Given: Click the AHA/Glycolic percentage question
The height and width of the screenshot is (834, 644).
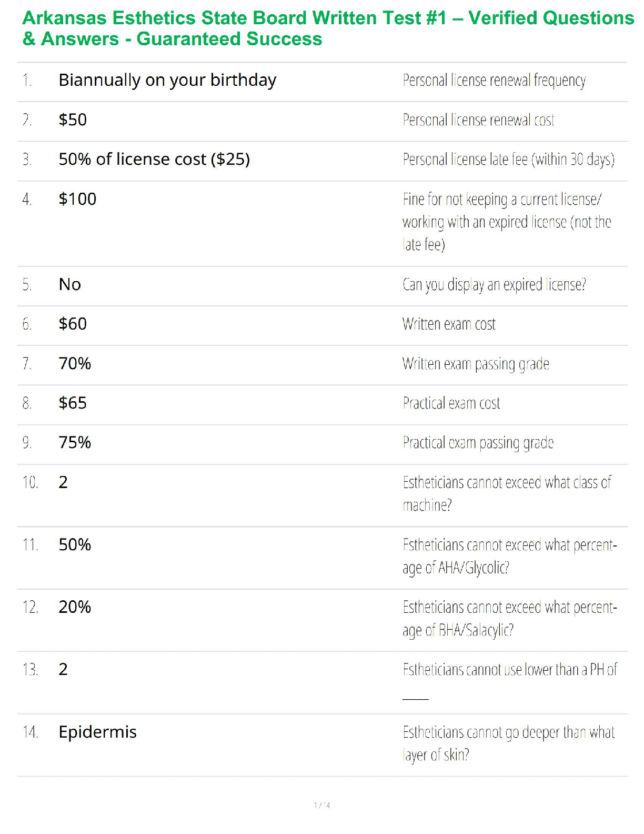Looking at the screenshot, I should click(509, 556).
